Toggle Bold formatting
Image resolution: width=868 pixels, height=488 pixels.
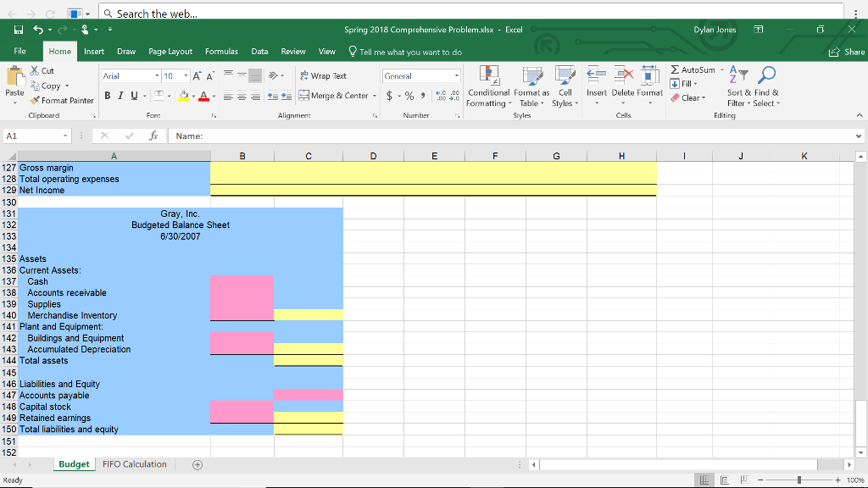coord(108,96)
